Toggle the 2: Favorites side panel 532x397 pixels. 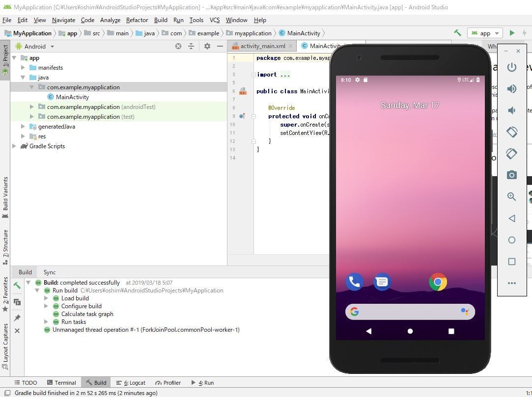click(x=5, y=294)
